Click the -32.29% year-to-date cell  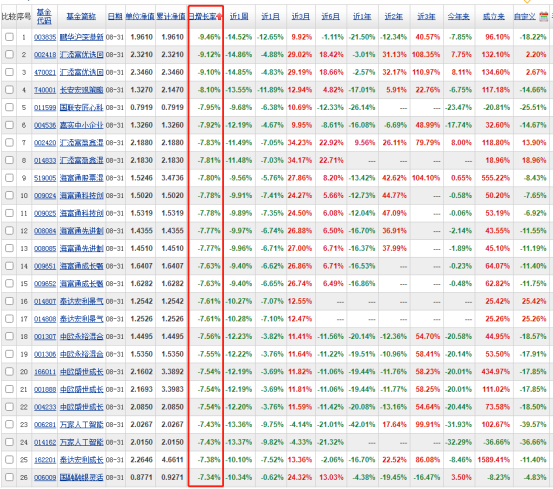click(x=458, y=442)
